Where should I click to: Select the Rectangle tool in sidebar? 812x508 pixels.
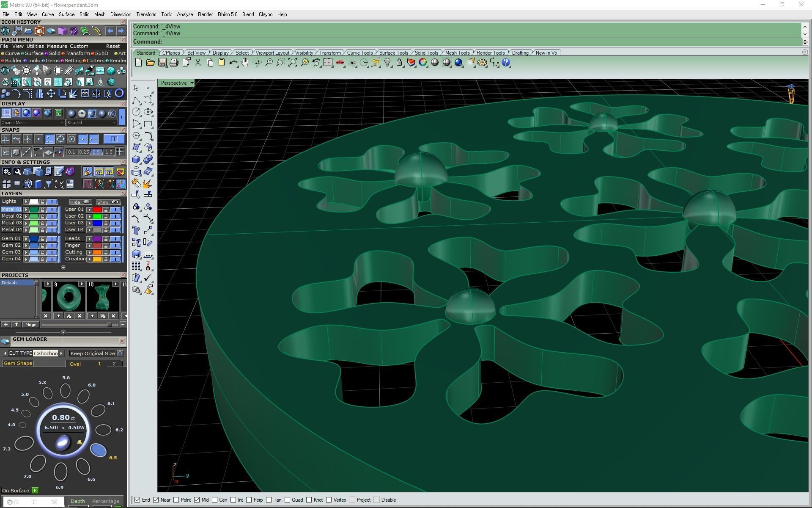pos(148,124)
